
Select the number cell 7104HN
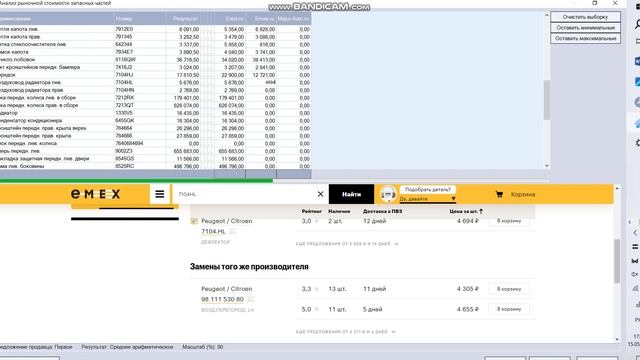[x=140, y=90]
